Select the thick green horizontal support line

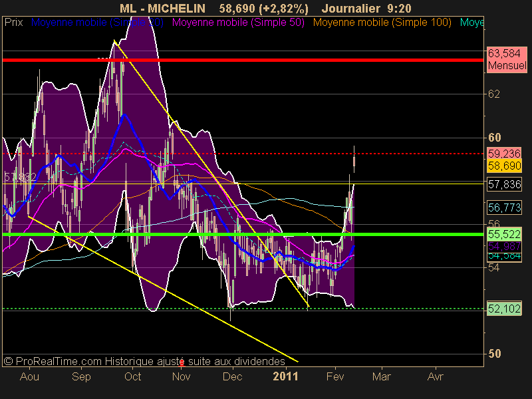[x=243, y=234]
